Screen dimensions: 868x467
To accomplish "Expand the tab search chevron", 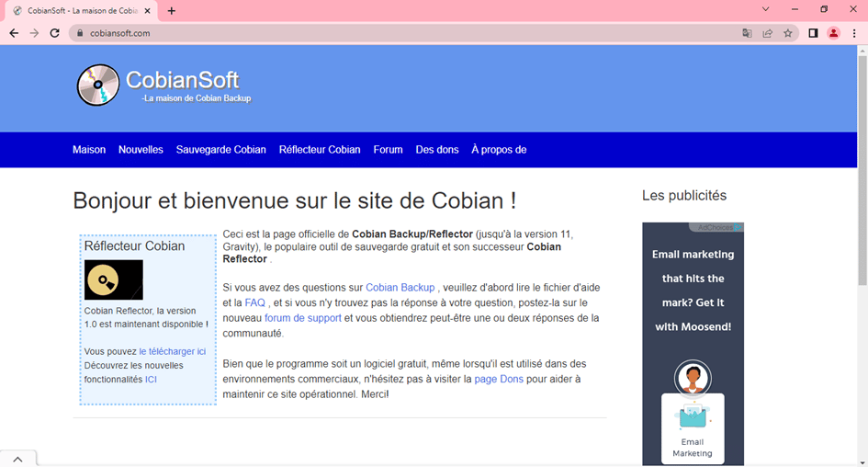I will (x=766, y=9).
